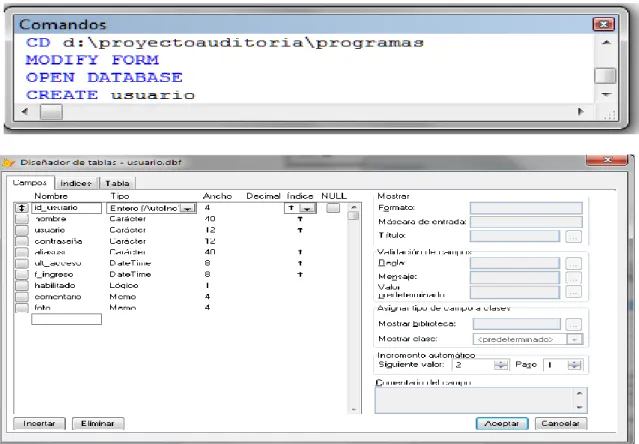Expand the Tipo dropdown for id_usuario

(187, 209)
